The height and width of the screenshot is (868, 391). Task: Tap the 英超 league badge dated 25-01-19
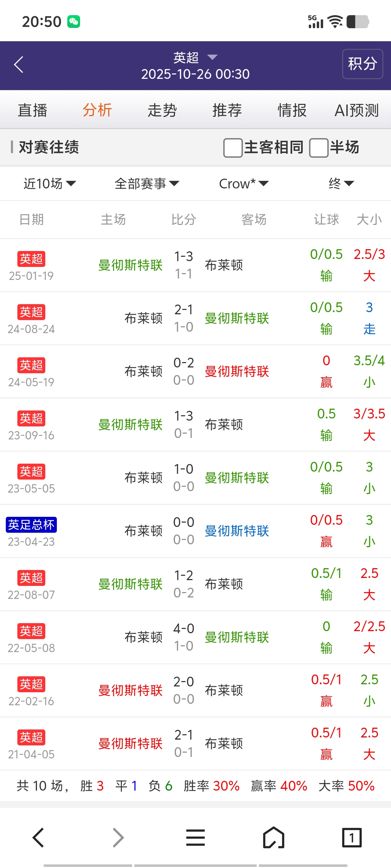point(31,259)
